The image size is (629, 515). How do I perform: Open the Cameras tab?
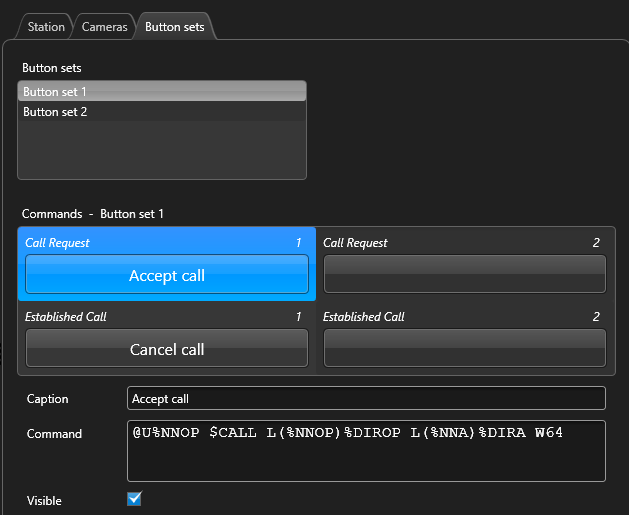point(104,27)
